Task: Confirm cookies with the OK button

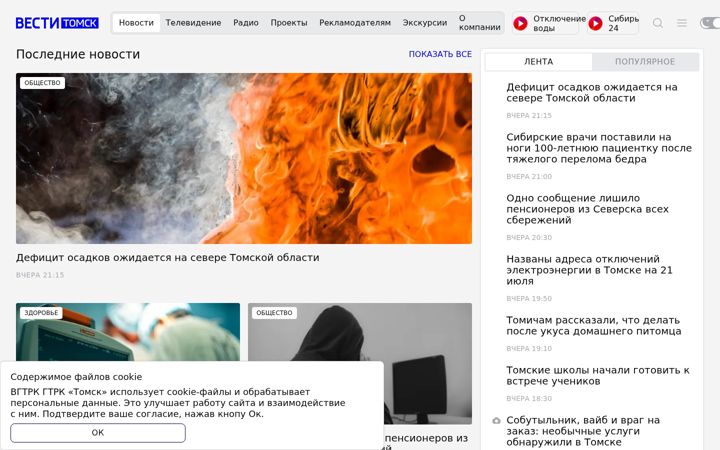Action: click(x=98, y=433)
